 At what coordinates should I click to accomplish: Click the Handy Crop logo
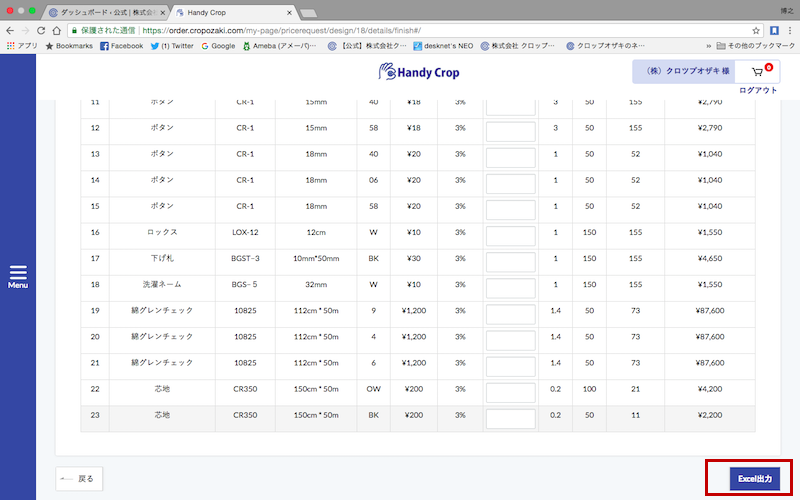418,72
